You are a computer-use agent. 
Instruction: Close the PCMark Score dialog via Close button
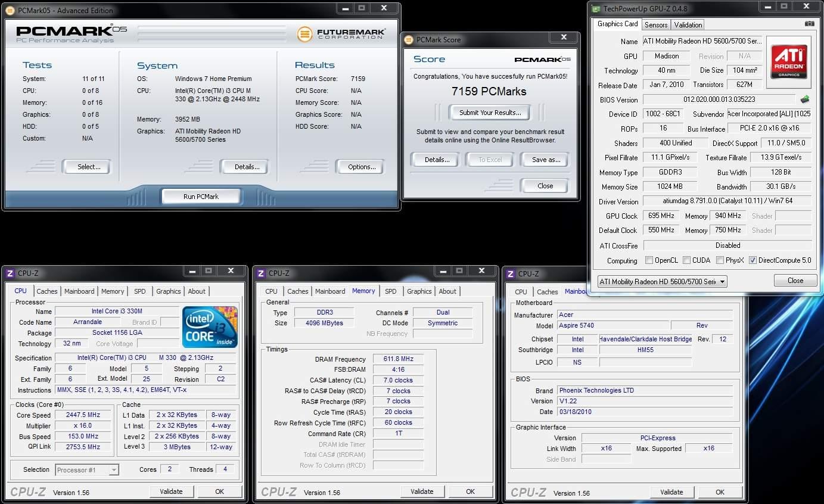point(545,186)
